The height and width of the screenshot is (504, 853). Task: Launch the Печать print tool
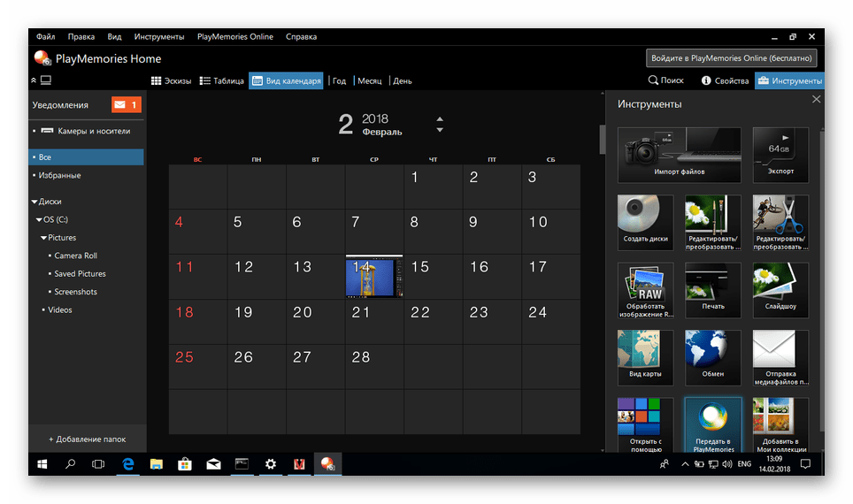tap(712, 290)
